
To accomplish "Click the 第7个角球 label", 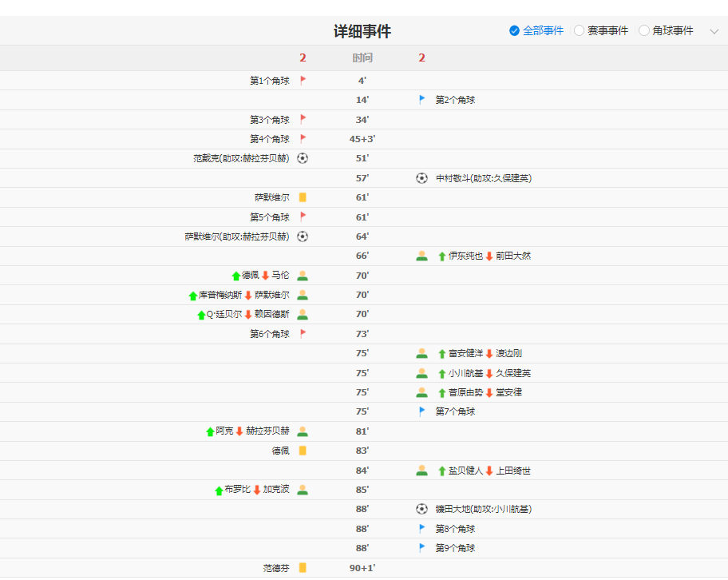I will (456, 411).
